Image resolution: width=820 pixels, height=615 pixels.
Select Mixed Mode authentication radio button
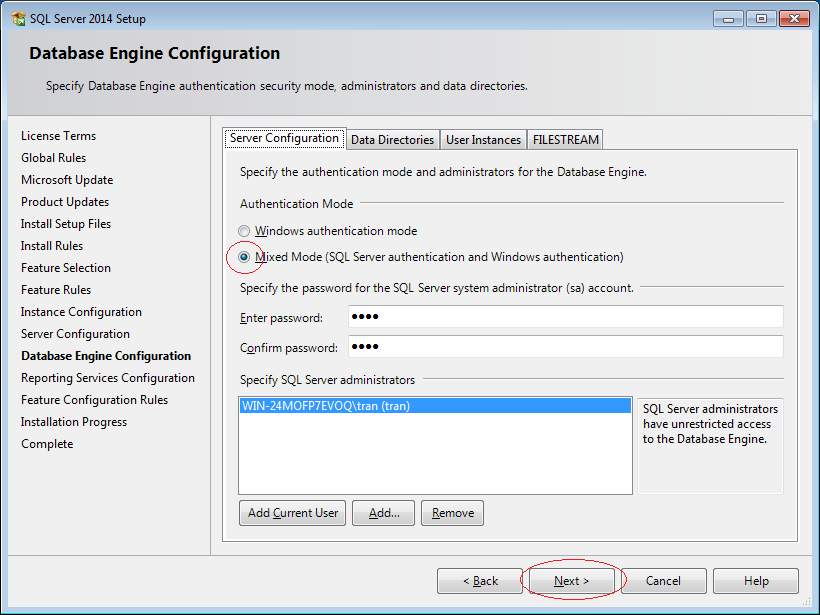(244, 257)
